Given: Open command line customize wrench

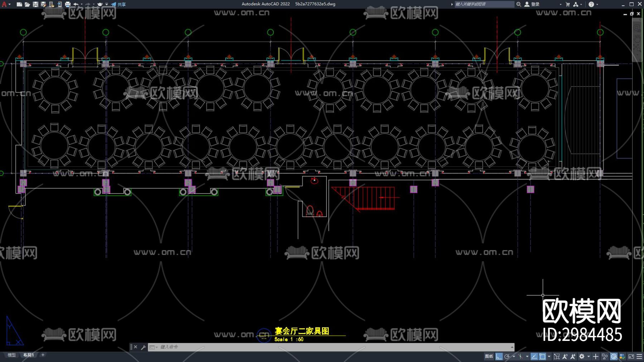Looking at the screenshot, I should 143,347.
